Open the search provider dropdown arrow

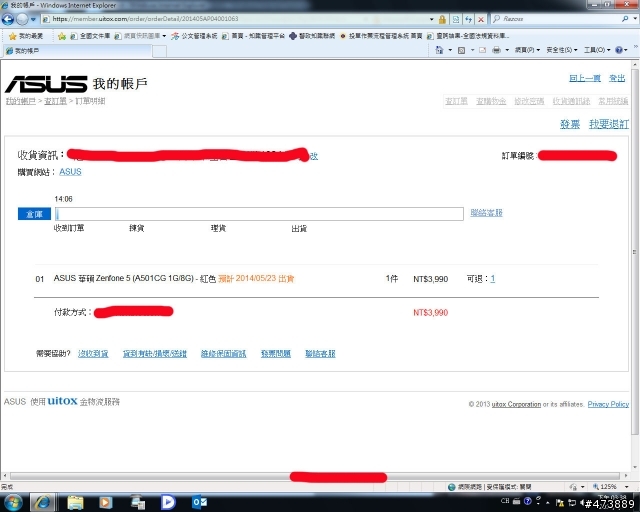(634, 19)
